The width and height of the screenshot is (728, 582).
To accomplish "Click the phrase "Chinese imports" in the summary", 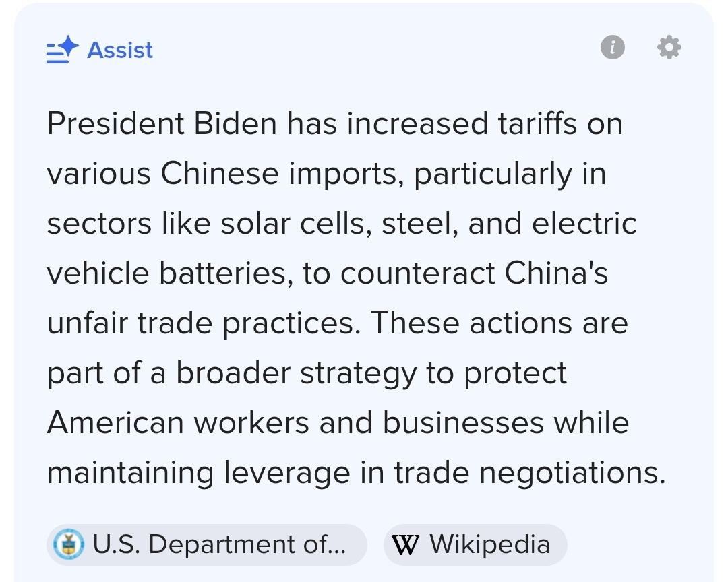I will [281, 174].
